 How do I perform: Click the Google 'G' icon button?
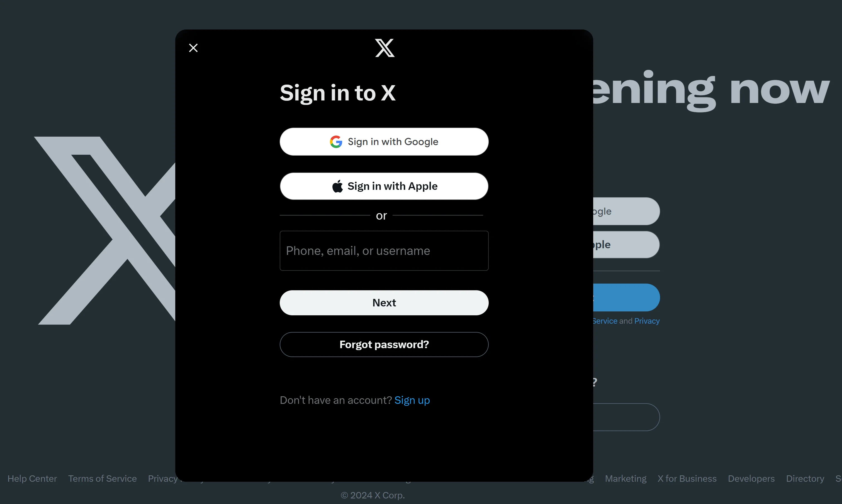(x=336, y=141)
